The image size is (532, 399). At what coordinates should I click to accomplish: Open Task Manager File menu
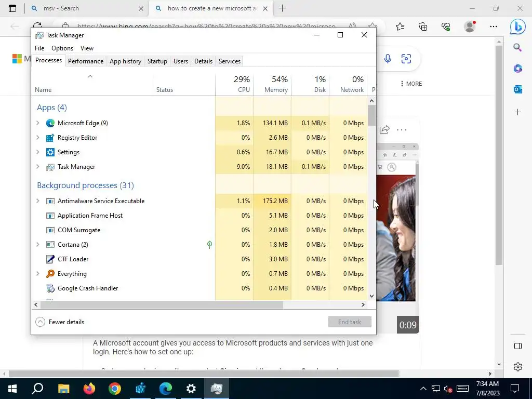click(39, 48)
